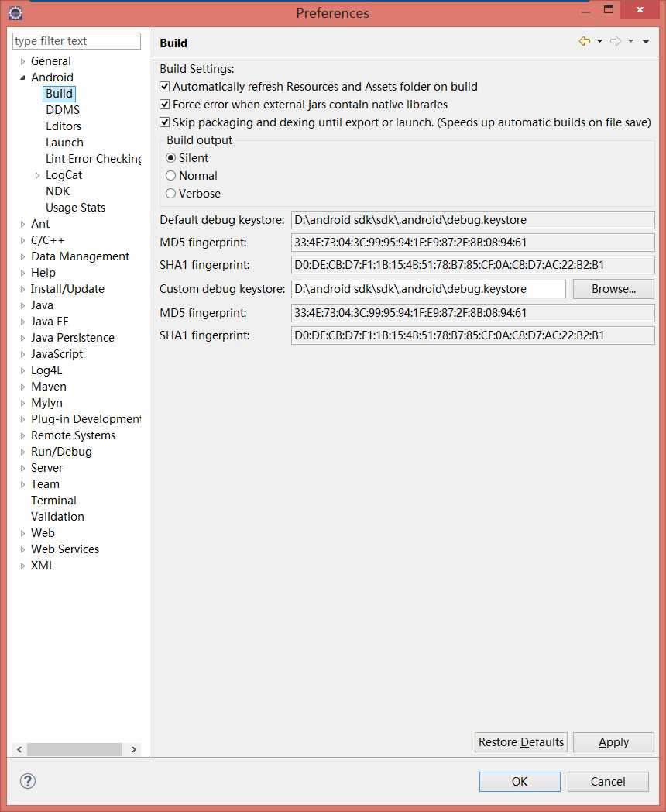This screenshot has height=812, width=666.
Task: Click the type filter text field
Action: pos(77,41)
